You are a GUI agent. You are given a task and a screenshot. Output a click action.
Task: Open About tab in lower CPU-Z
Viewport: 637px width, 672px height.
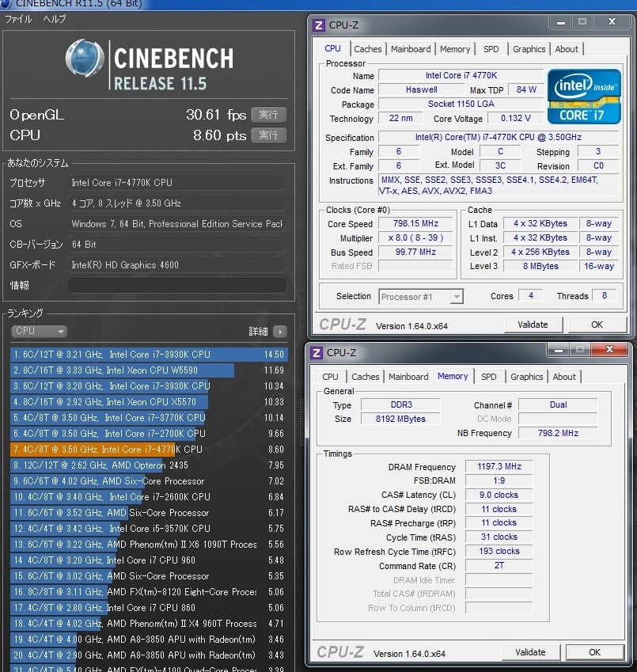click(564, 377)
